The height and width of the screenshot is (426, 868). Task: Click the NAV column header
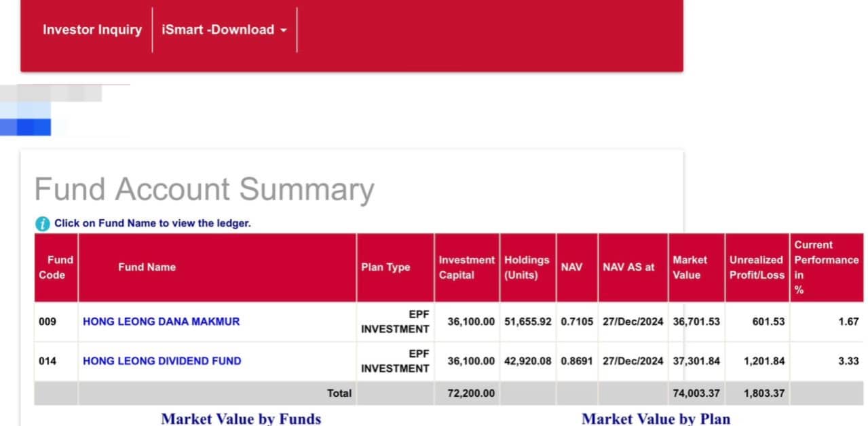577,267
